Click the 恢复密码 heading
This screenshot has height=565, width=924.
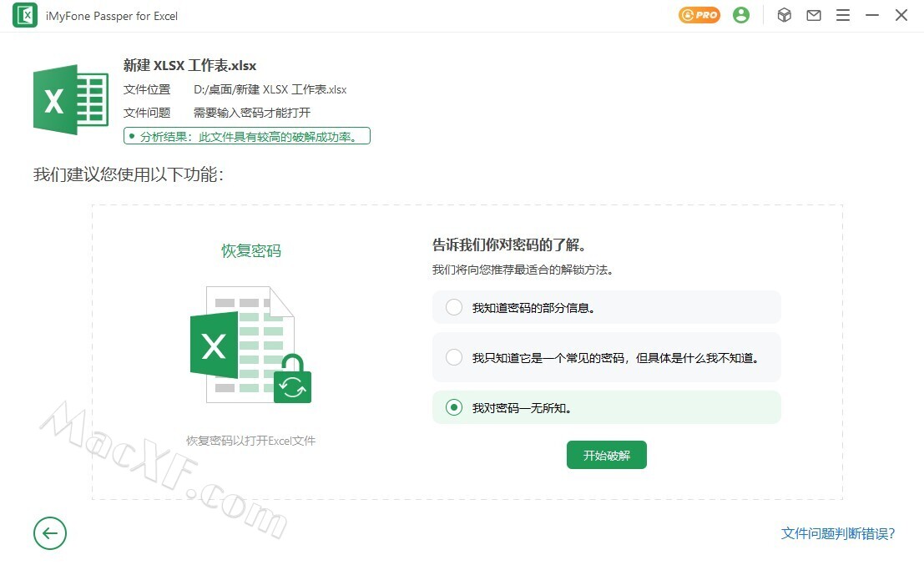pyautogui.click(x=251, y=251)
